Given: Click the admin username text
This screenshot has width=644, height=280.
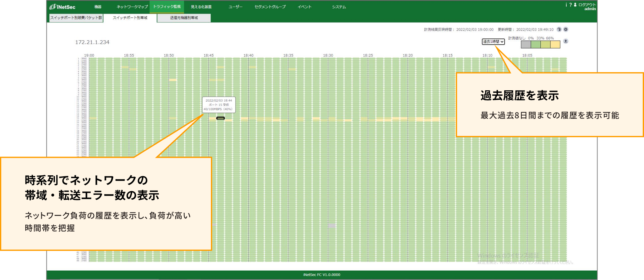Looking at the screenshot, I should click(590, 9).
